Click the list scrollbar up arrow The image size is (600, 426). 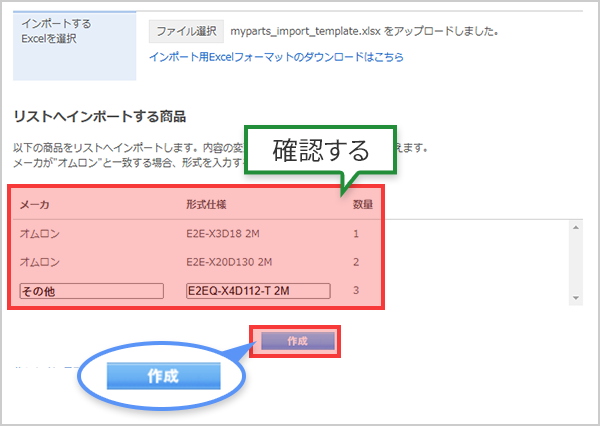pyautogui.click(x=576, y=228)
